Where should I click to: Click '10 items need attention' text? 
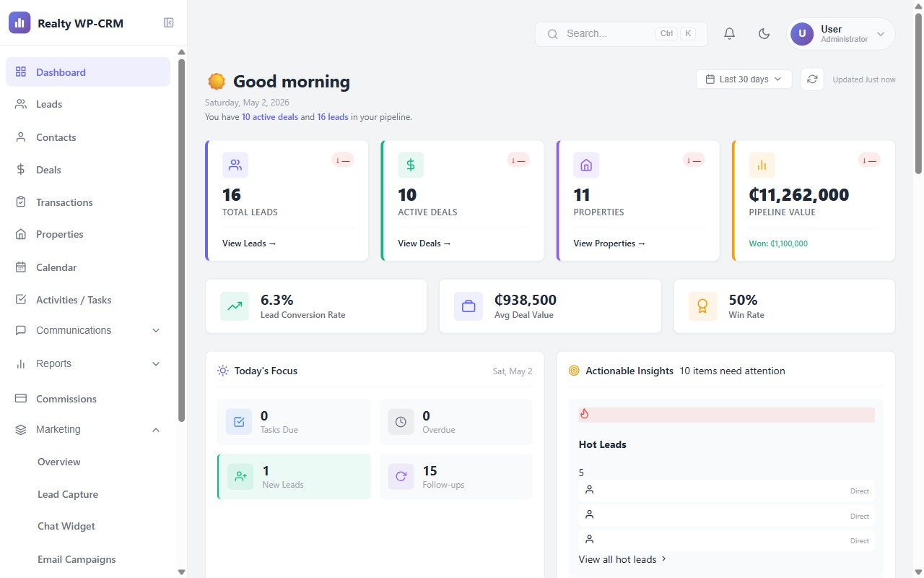pos(732,371)
